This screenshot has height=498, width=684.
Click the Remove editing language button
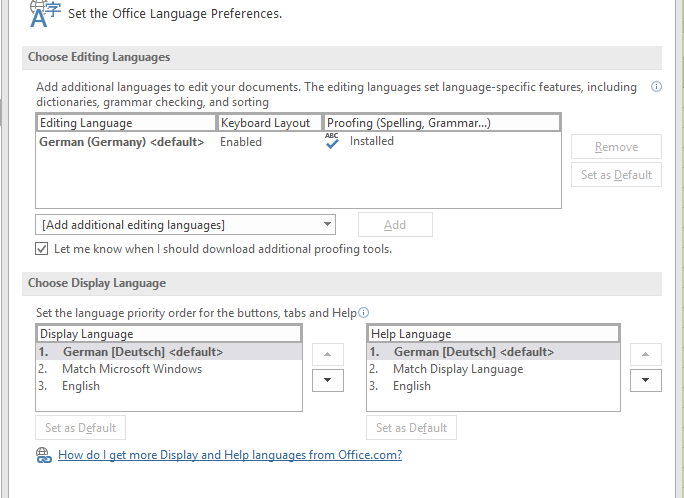[x=616, y=147]
